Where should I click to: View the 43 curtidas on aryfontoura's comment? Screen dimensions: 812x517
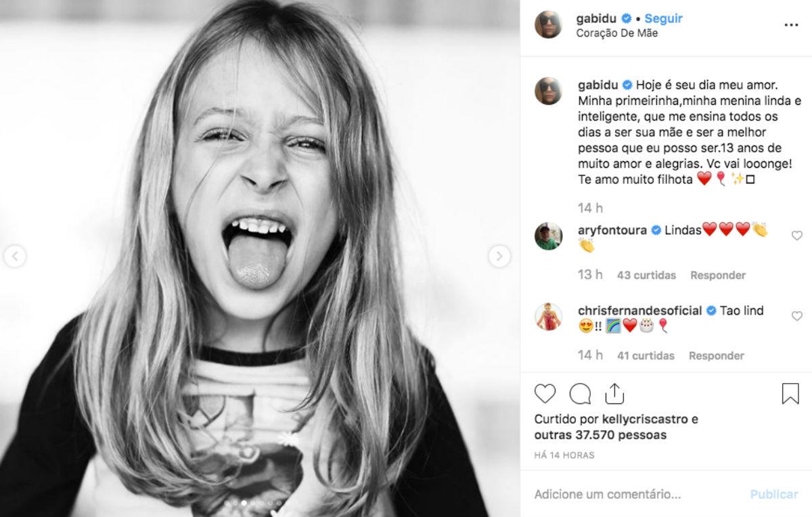pos(646,275)
